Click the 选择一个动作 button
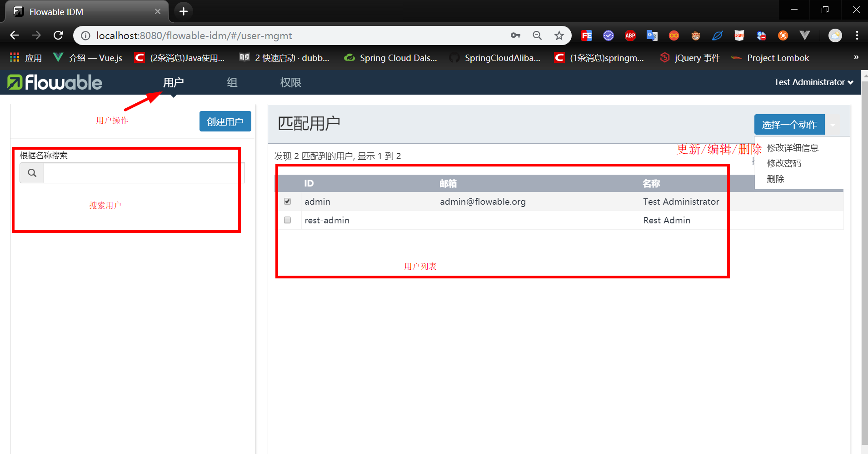Screen dimensions: 868x454 (789, 125)
